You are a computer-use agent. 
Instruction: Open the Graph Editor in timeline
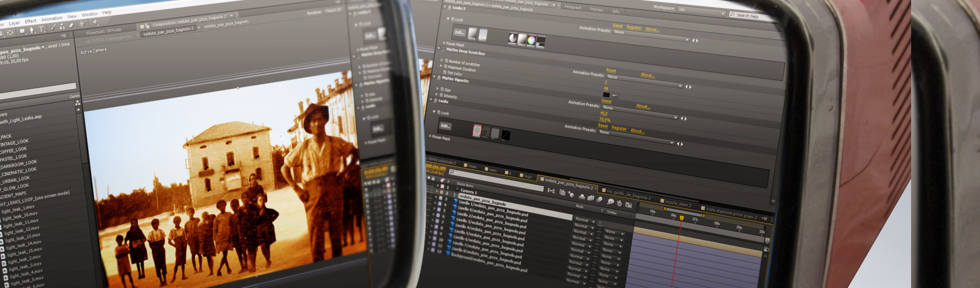(x=628, y=205)
